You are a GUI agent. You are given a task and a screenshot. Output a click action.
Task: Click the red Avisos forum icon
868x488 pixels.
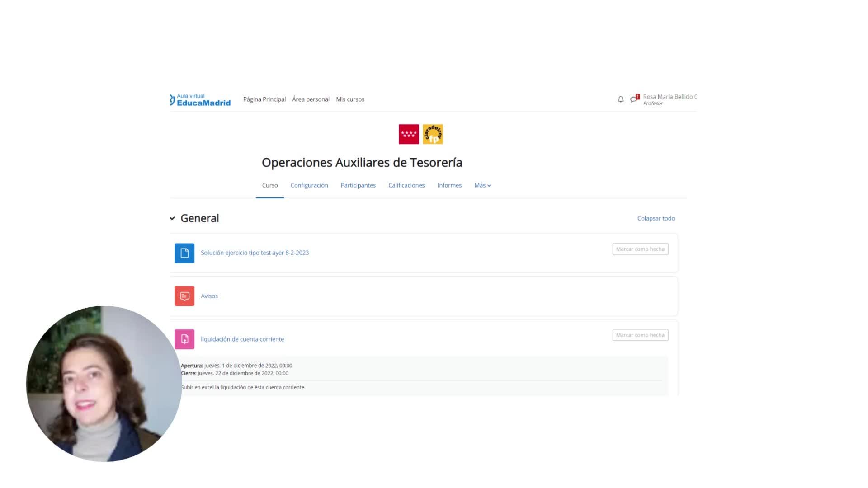point(184,296)
